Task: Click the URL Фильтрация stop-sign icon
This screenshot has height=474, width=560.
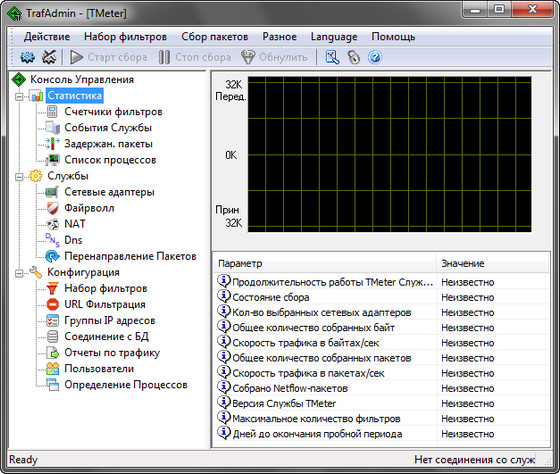Action: (53, 304)
